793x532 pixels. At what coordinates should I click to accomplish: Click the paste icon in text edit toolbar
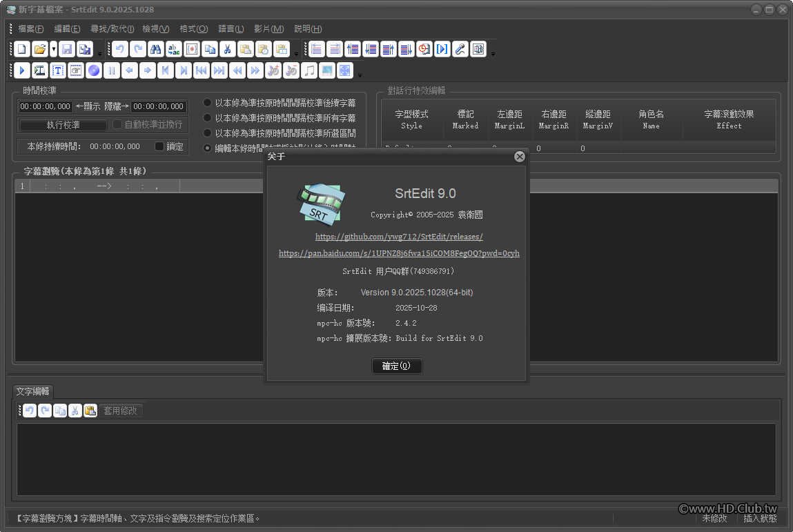(x=90, y=411)
